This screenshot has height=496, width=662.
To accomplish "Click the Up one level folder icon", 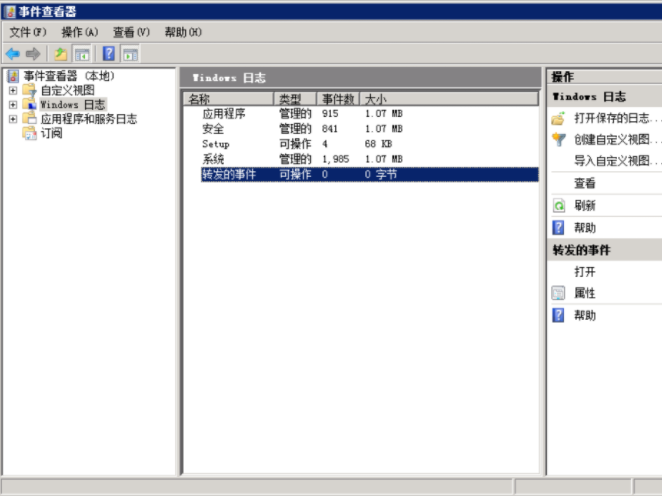I will click(x=61, y=54).
